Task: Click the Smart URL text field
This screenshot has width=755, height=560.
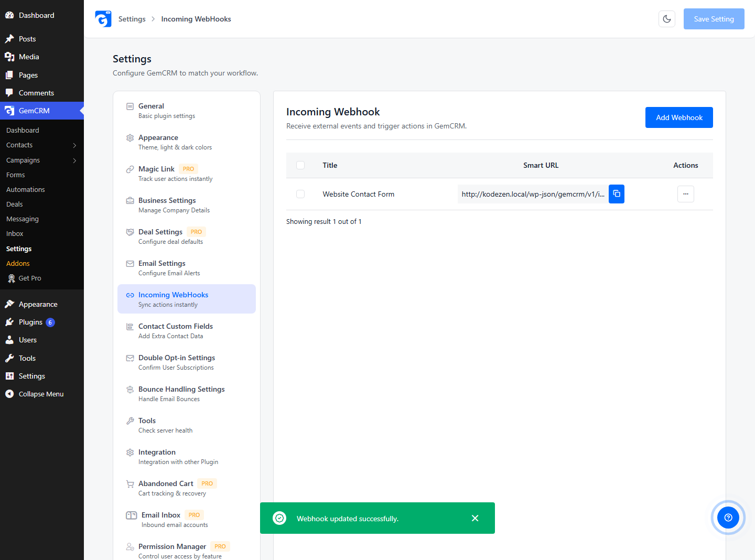Action: 533,194
